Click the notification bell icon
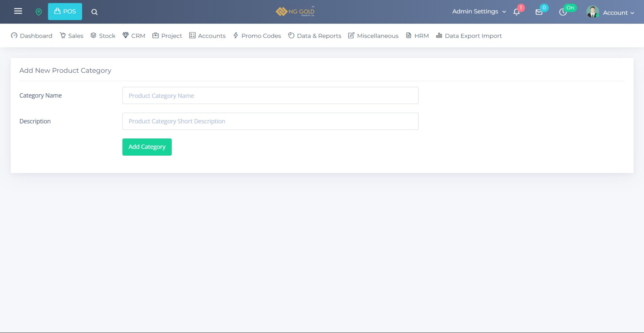The width and height of the screenshot is (644, 333). (516, 12)
